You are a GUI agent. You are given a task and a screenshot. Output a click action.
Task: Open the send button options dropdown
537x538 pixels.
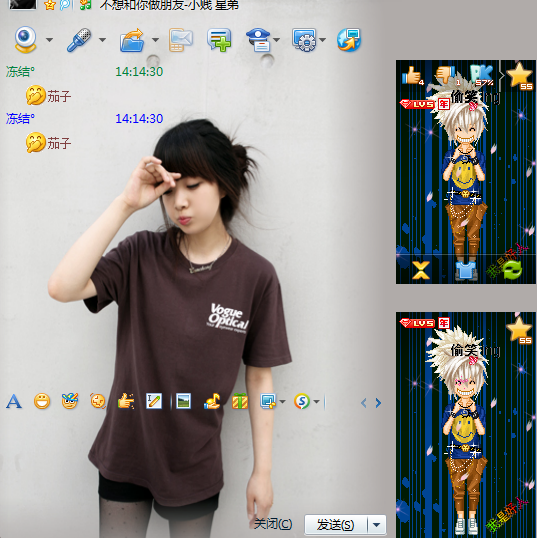(376, 525)
